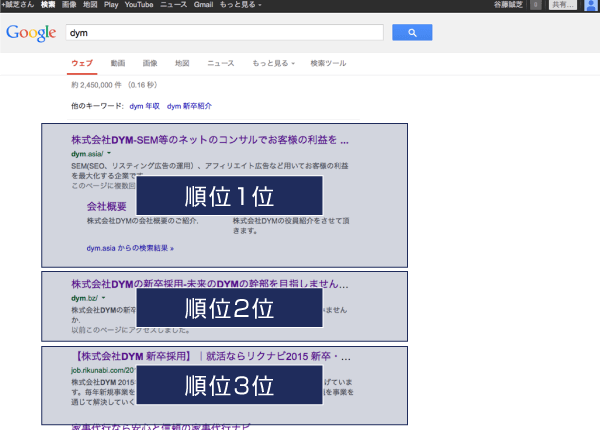Select 検索 in the top black bar

(48, 5)
